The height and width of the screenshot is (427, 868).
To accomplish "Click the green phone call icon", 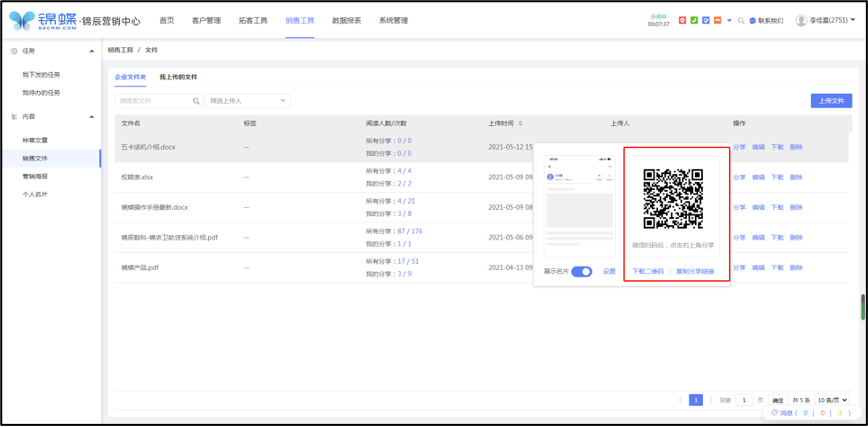I will coord(694,20).
